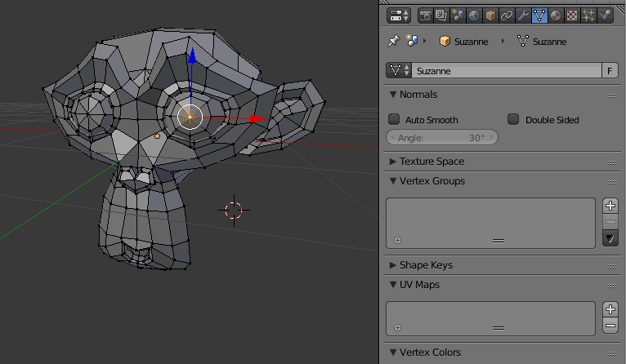Click the white circle manipulator center
Screen dimensions: 626x364
pos(190,117)
